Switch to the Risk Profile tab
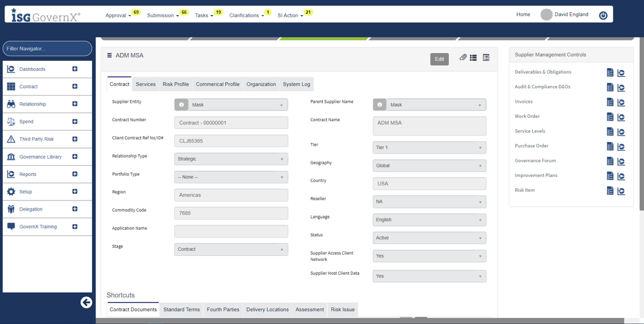 click(x=175, y=84)
